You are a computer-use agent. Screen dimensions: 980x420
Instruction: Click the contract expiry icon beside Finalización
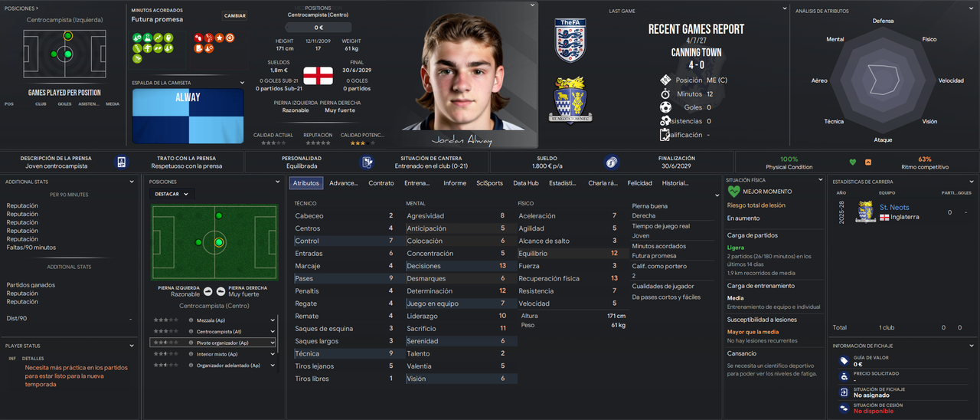click(x=611, y=162)
